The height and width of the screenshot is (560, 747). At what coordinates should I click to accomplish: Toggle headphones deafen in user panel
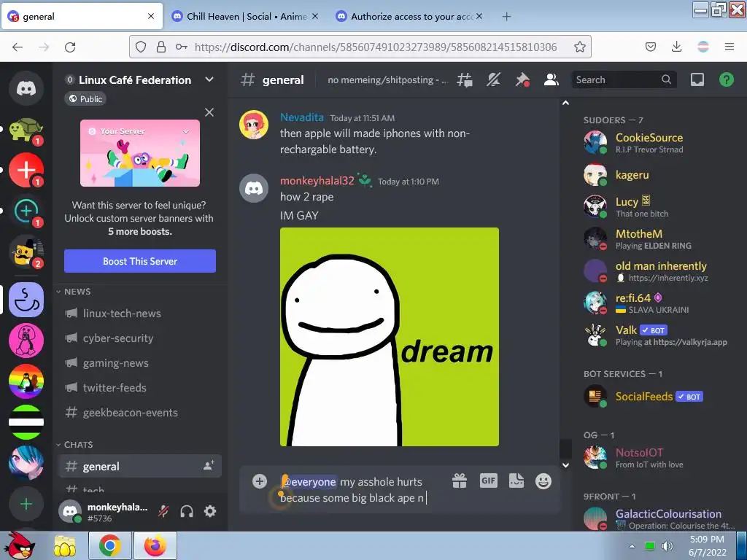[187, 511]
